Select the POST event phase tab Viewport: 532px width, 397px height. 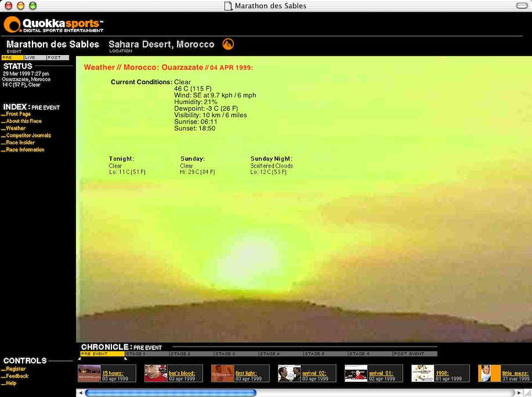point(57,57)
